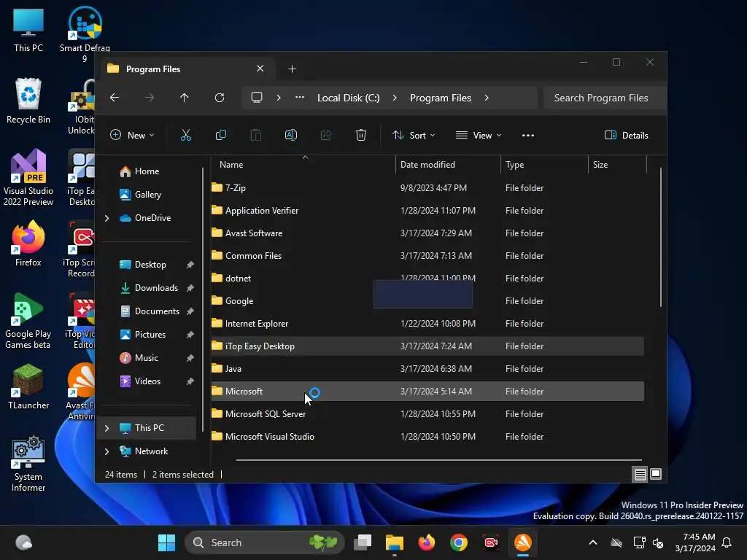The height and width of the screenshot is (560, 747).
Task: Select the 7-Zip folder
Action: 427,188
